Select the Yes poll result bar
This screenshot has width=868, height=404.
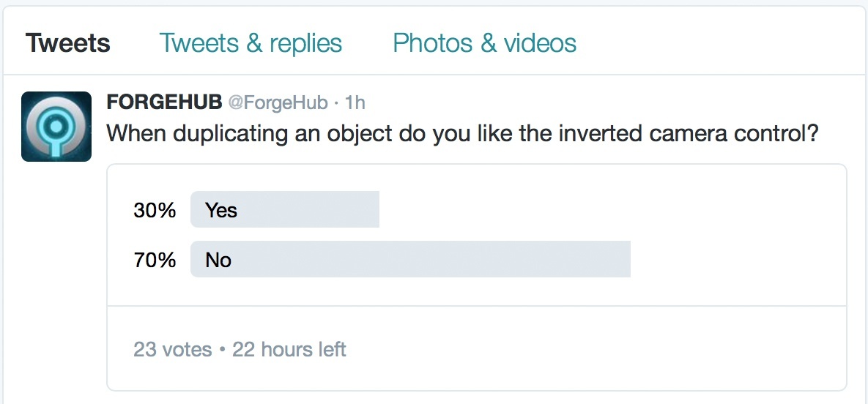285,210
